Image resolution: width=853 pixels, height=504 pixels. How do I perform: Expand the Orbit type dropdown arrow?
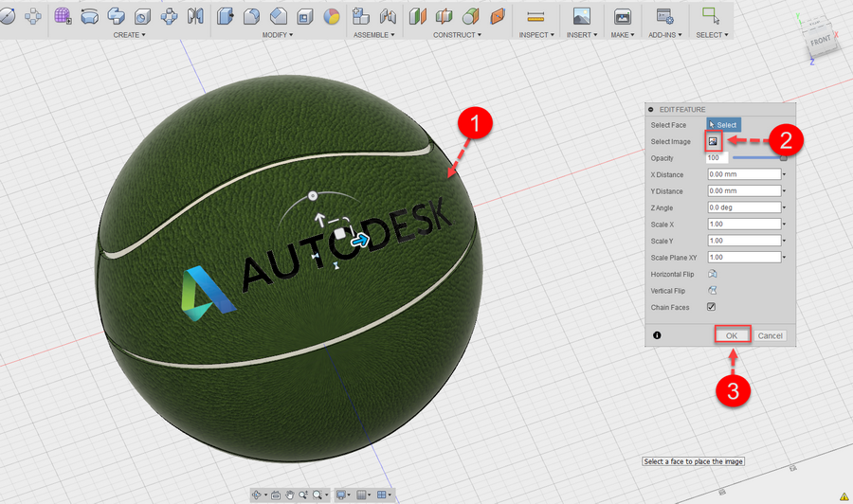(266, 495)
